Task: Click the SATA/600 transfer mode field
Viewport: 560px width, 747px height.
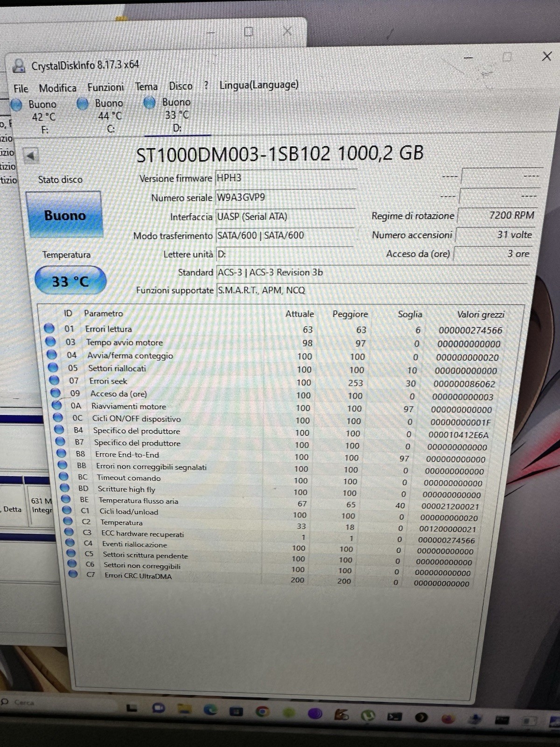Action: (285, 235)
